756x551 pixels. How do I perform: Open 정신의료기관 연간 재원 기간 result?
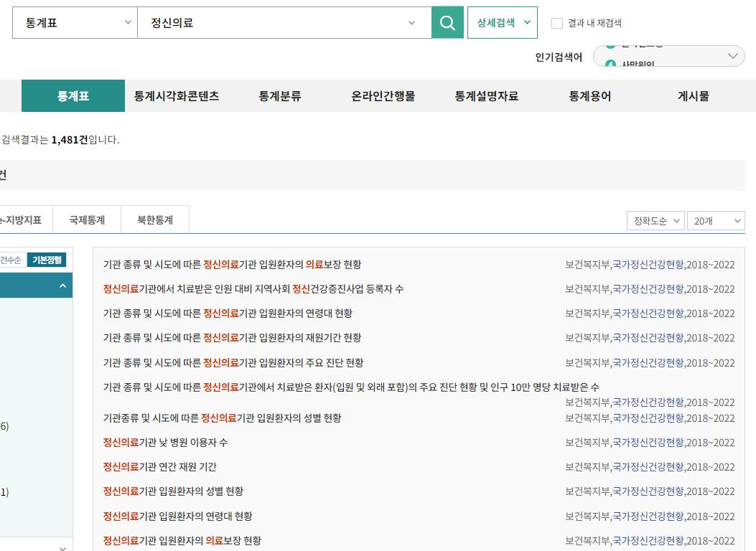pyautogui.click(x=159, y=467)
